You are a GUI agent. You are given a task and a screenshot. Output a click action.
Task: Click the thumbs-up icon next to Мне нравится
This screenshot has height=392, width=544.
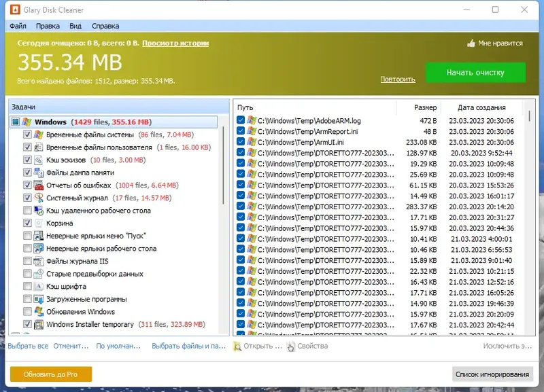(471, 43)
